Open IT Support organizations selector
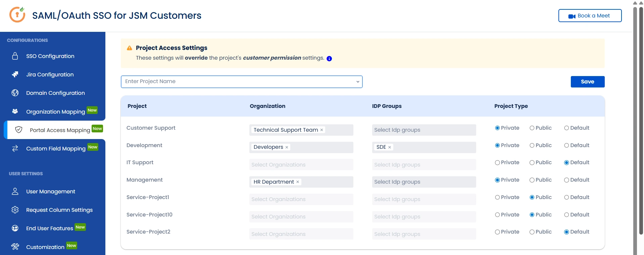644x255 pixels. 301,165
